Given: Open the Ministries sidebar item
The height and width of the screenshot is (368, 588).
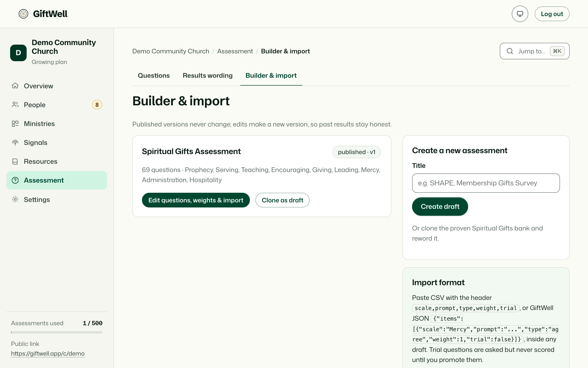Looking at the screenshot, I should [x=57, y=124].
